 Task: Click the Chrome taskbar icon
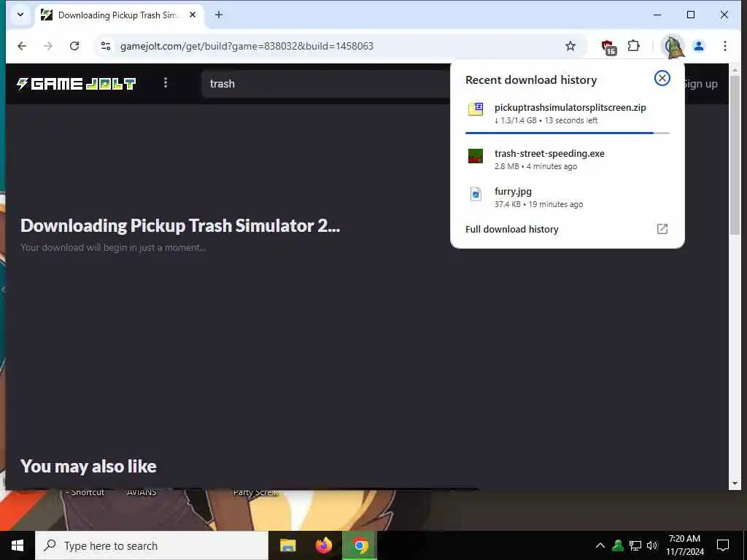360,545
